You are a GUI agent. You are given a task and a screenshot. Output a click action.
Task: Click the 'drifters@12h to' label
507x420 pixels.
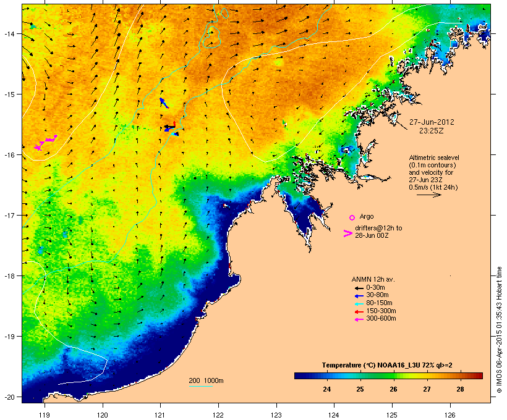pos(378,228)
